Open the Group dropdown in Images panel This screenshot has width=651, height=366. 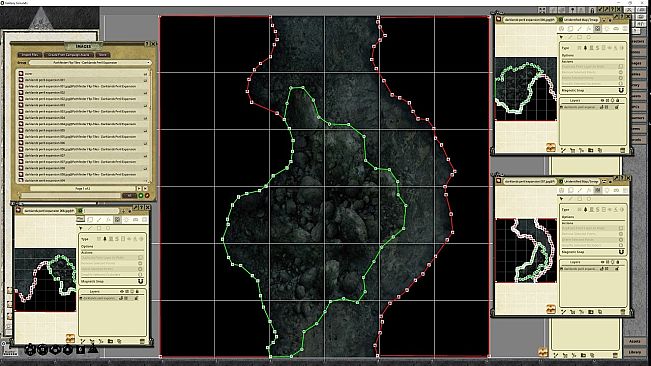coord(90,62)
